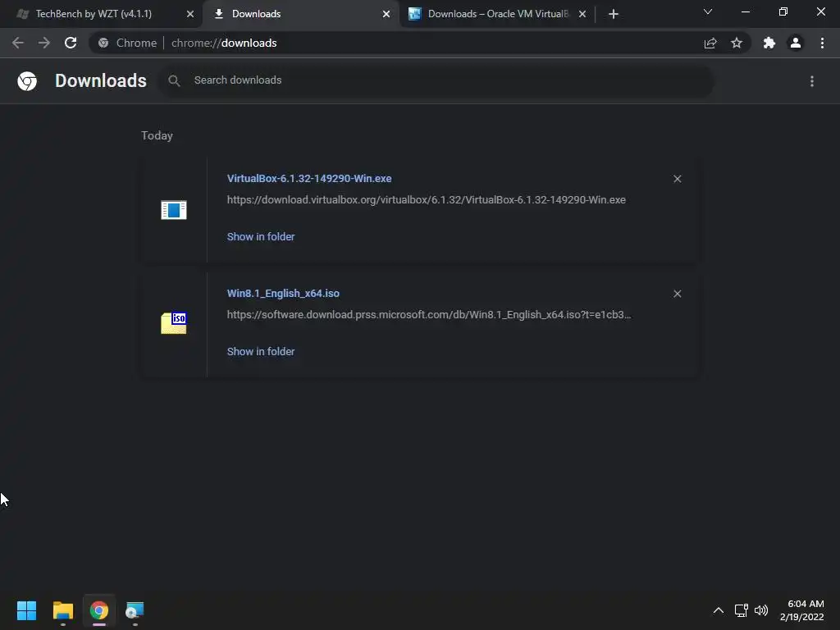Open the Chrome profile avatar icon
The image size is (840, 630).
pyautogui.click(x=796, y=43)
